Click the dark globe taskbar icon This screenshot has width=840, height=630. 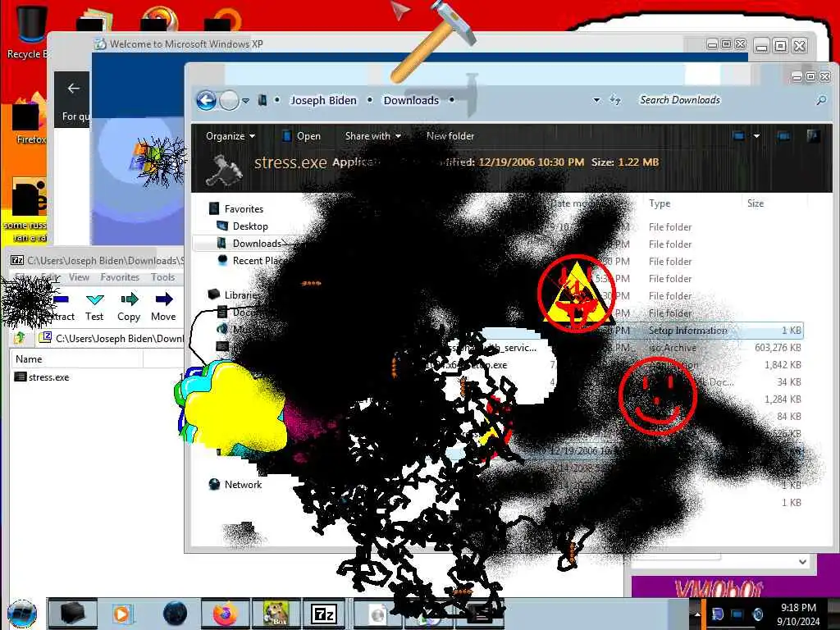(x=176, y=614)
